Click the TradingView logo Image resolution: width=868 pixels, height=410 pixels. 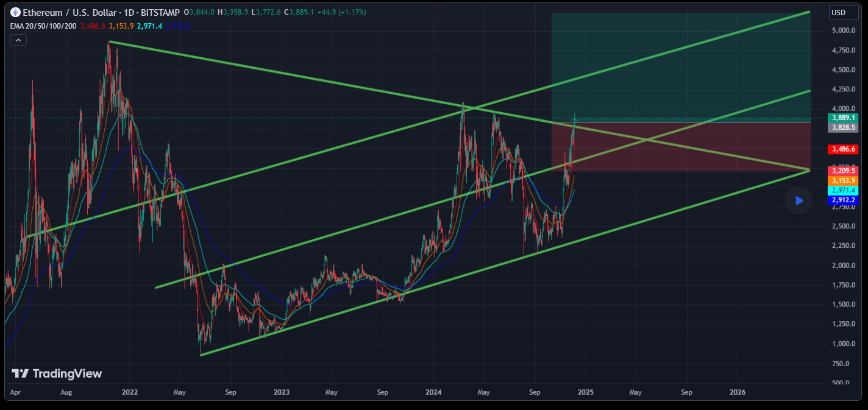[57, 373]
